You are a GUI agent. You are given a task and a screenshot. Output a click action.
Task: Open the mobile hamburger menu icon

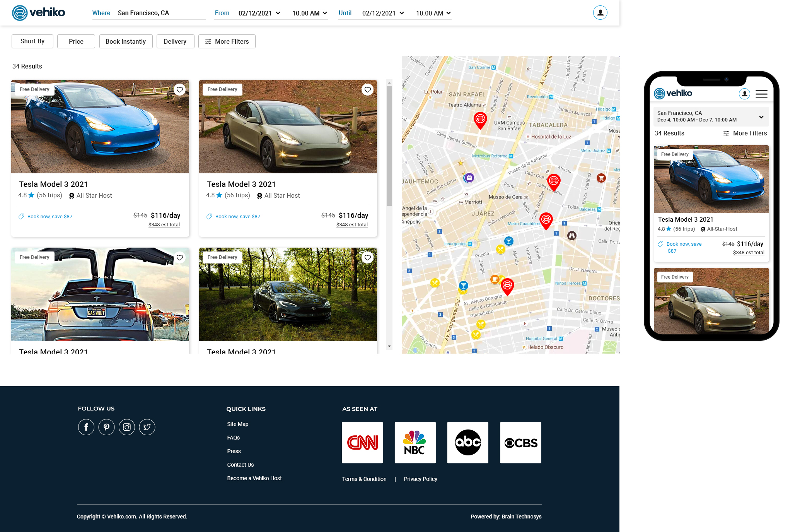761,94
